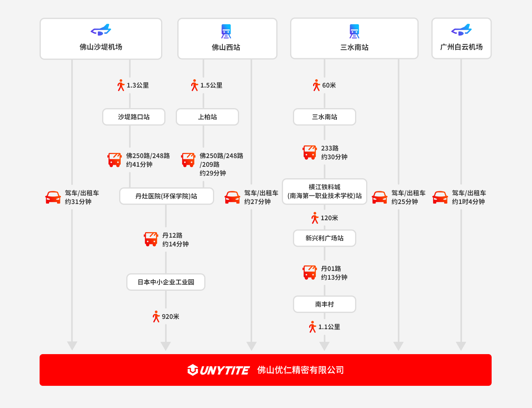The height and width of the screenshot is (408, 532).
Task: Click the car icon beside 约31分钟
Action: pyautogui.click(x=53, y=197)
